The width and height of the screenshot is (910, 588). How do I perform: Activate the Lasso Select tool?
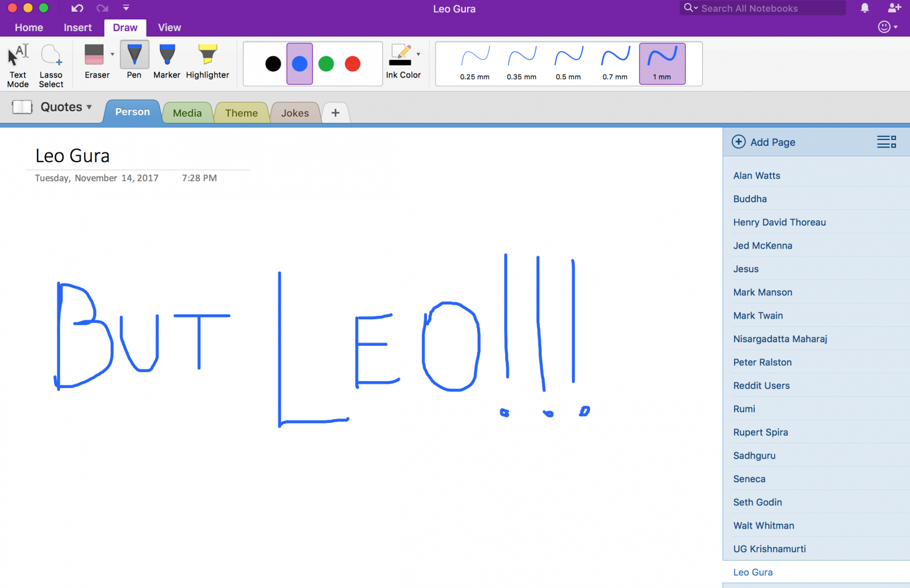(51, 65)
